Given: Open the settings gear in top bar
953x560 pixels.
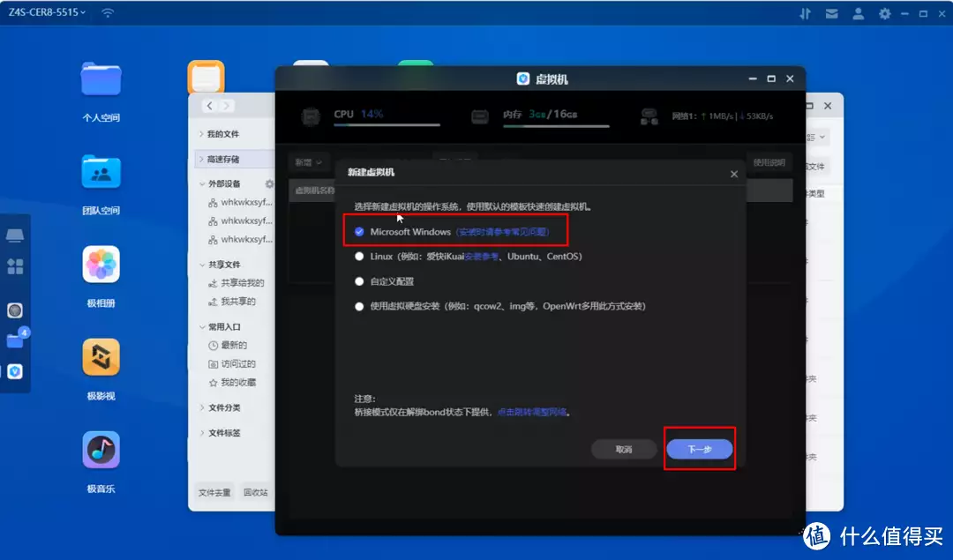Looking at the screenshot, I should pyautogui.click(x=884, y=13).
